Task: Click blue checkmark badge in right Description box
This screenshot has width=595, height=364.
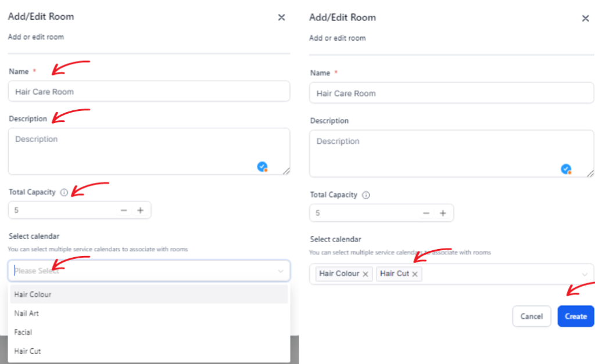Action: tap(566, 169)
